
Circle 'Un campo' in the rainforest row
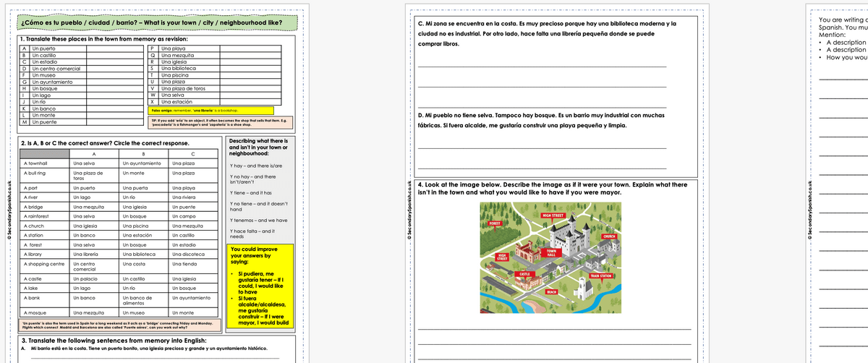tap(183, 216)
